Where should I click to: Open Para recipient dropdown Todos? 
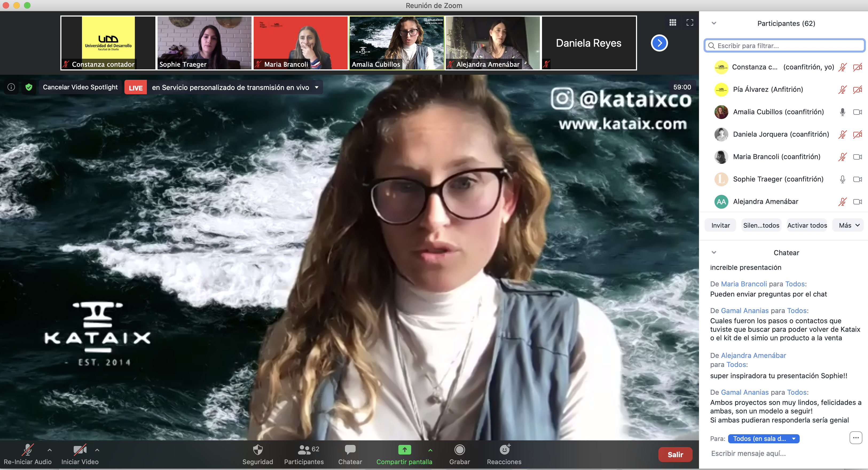(x=764, y=439)
